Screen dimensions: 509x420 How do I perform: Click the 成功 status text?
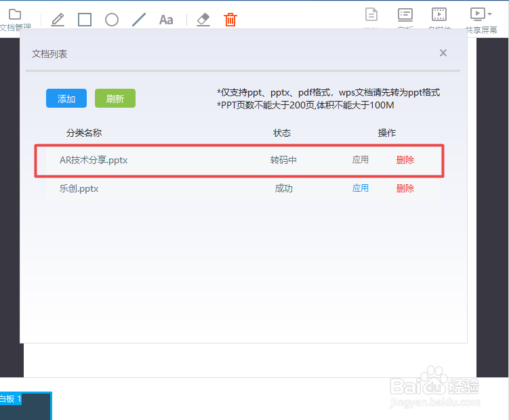point(284,188)
